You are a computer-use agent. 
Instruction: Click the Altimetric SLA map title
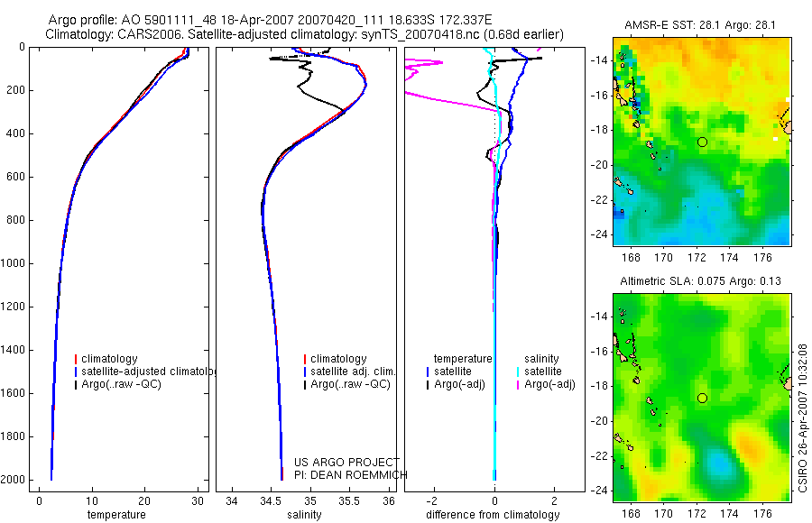pyautogui.click(x=701, y=281)
